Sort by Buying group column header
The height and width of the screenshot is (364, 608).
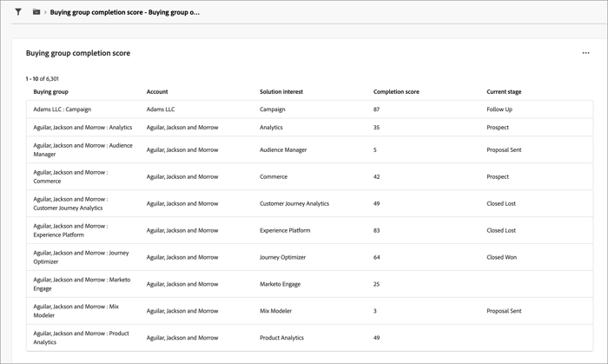click(50, 91)
